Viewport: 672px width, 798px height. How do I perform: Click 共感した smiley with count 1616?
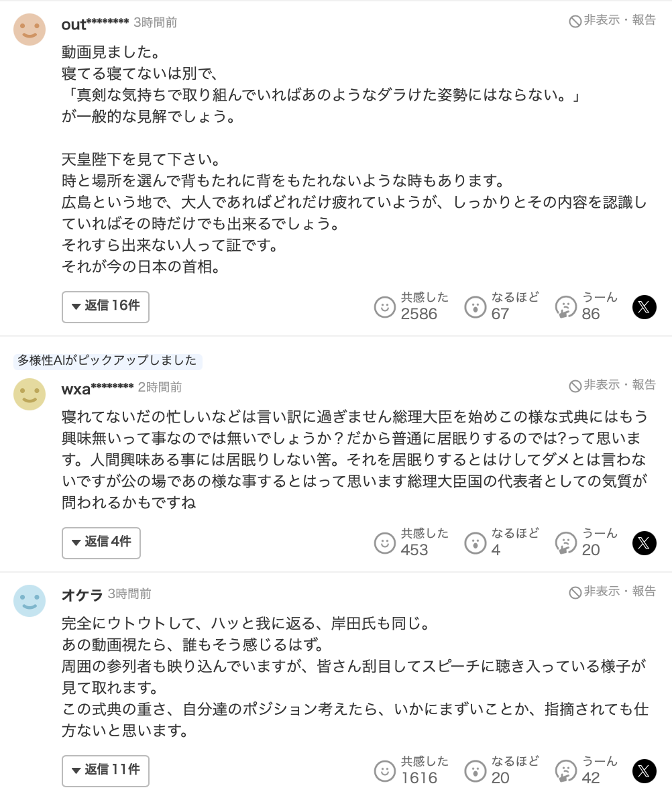[x=384, y=771]
